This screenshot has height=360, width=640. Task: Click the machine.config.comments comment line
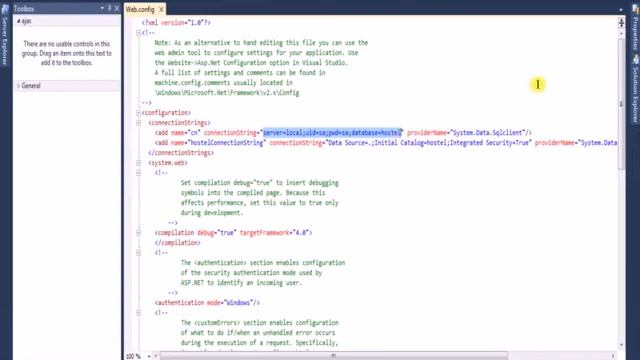[x=223, y=83]
